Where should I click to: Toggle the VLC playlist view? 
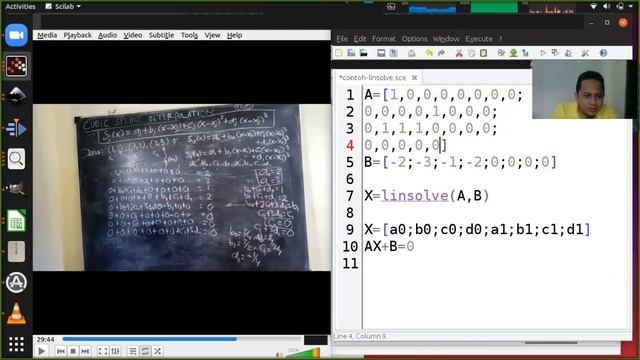coord(133,351)
